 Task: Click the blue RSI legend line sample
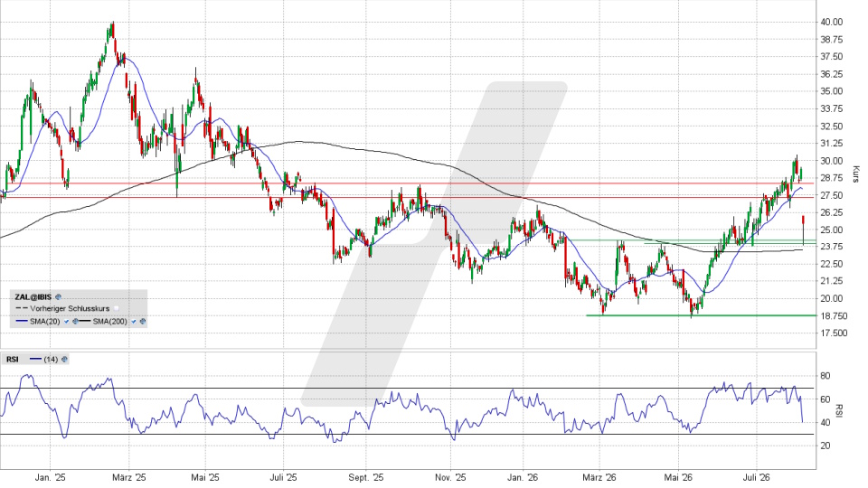coord(35,359)
